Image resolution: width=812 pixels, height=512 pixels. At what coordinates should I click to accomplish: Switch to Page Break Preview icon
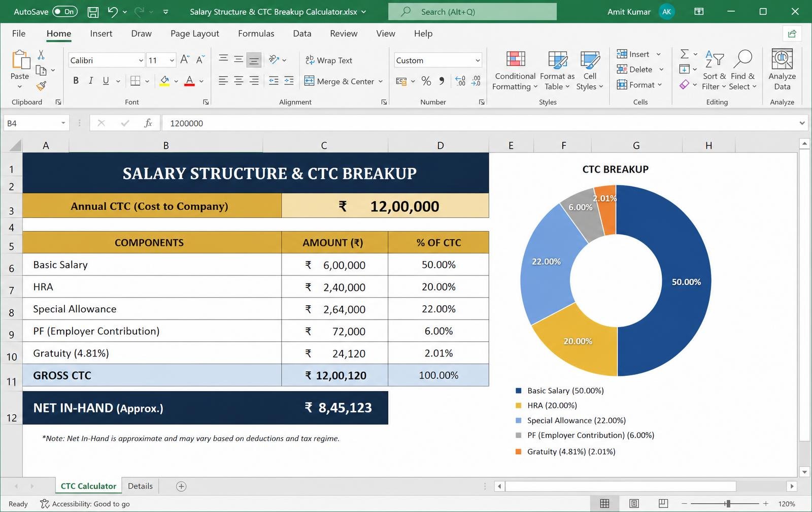(x=663, y=503)
